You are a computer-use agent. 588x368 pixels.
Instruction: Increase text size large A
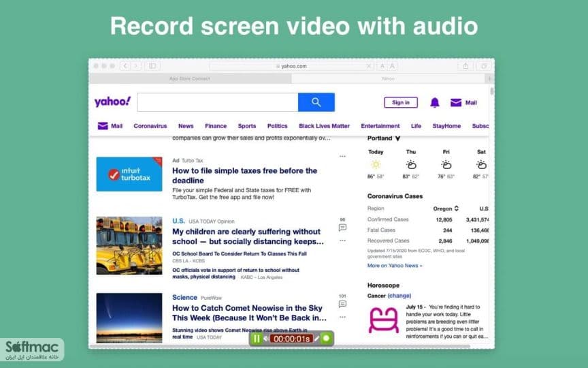[392, 66]
